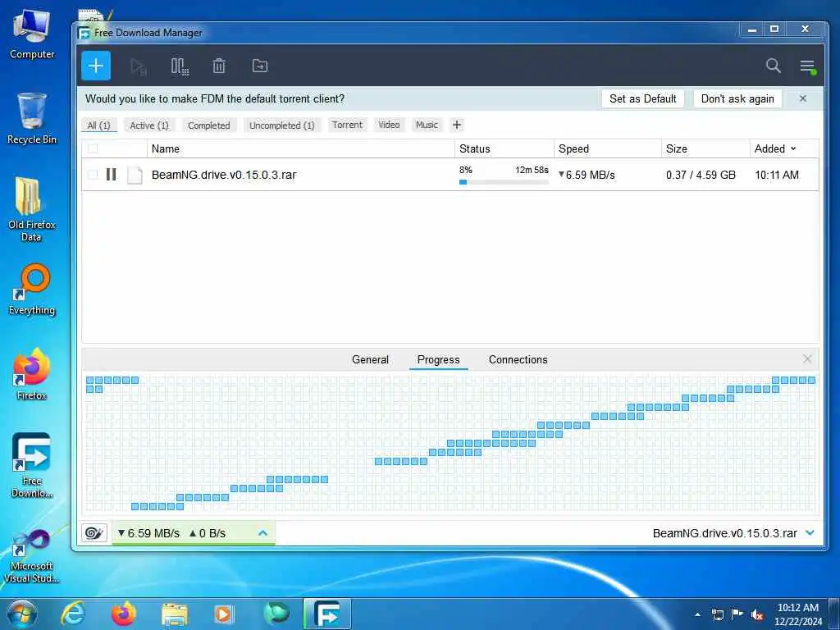Click the move to folder toolbar icon
The width and height of the screenshot is (840, 630).
260,66
